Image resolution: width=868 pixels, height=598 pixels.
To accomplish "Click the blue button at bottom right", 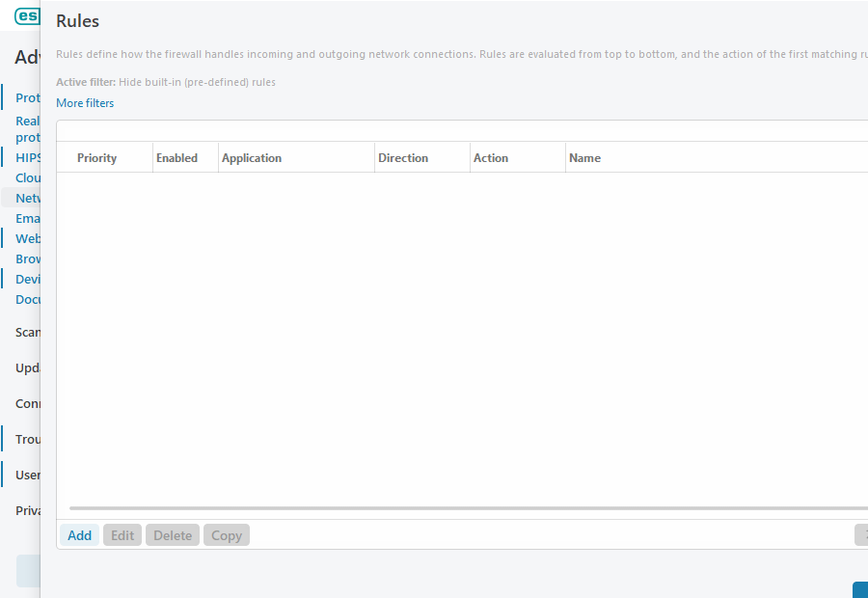I will [859, 589].
